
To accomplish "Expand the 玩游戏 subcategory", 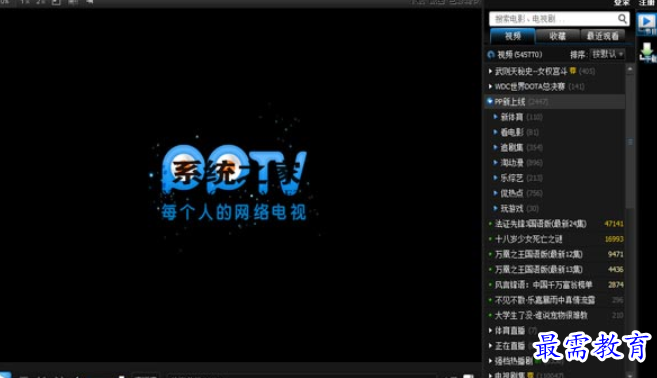I will coord(496,208).
